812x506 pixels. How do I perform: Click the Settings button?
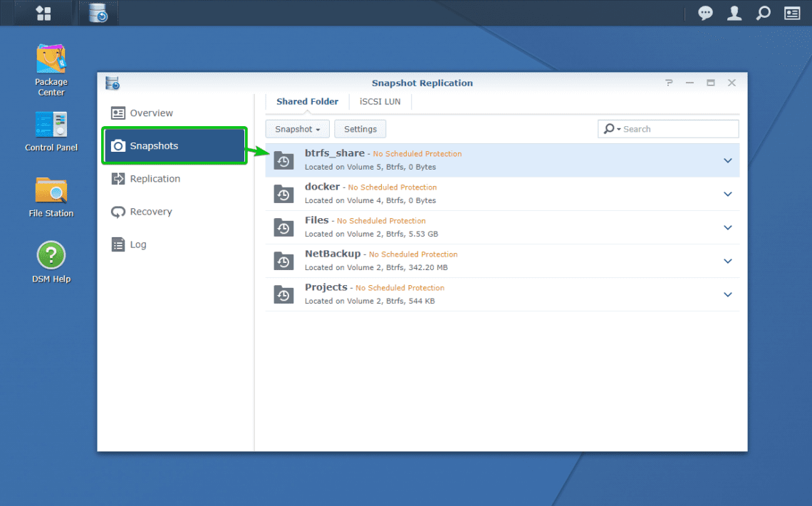click(x=360, y=129)
